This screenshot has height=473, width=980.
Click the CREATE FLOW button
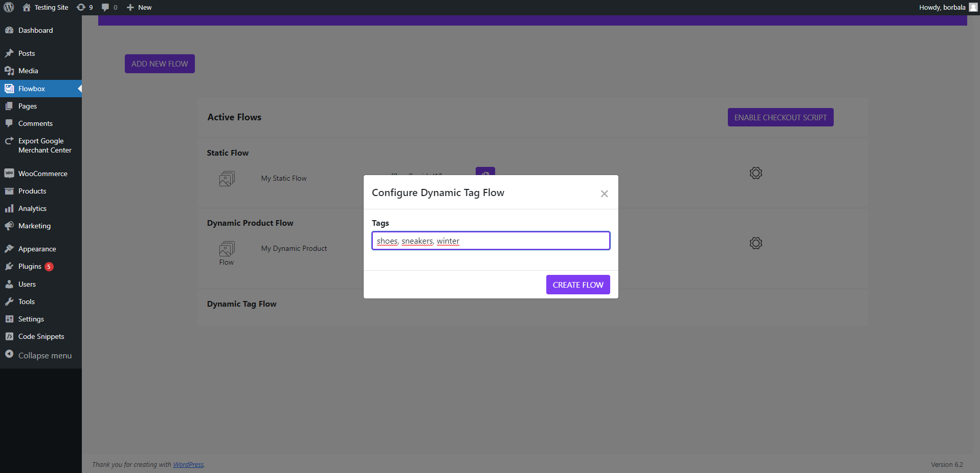click(578, 285)
